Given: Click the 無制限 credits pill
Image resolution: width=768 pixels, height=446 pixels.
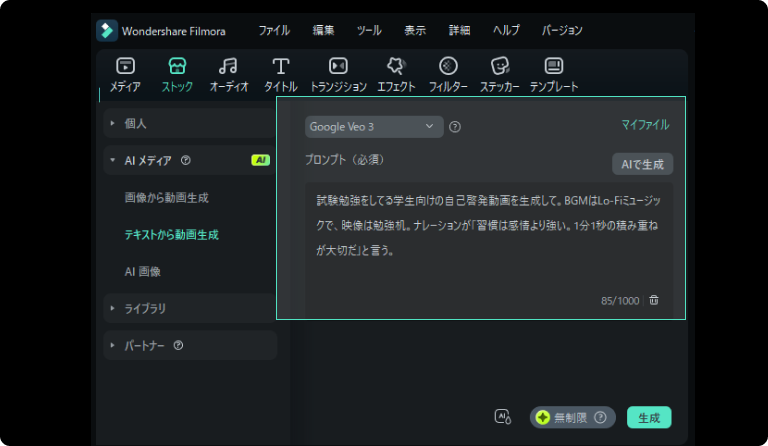Looking at the screenshot, I should tap(573, 418).
